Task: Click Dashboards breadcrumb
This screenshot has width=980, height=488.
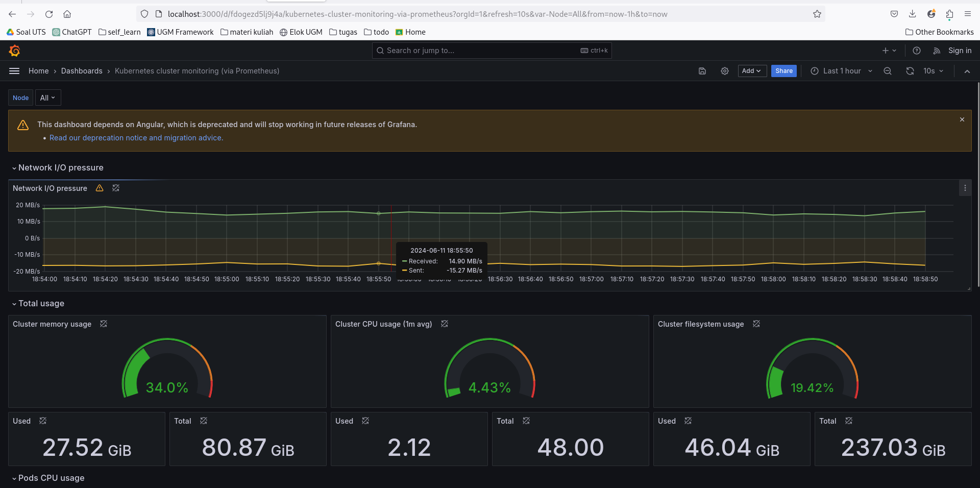Action: tap(82, 71)
